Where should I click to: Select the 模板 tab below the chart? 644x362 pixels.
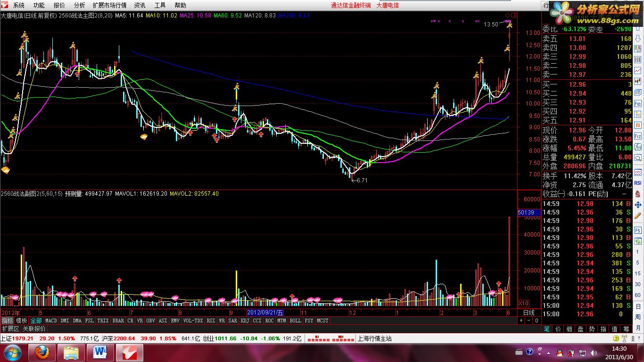click(x=22, y=321)
